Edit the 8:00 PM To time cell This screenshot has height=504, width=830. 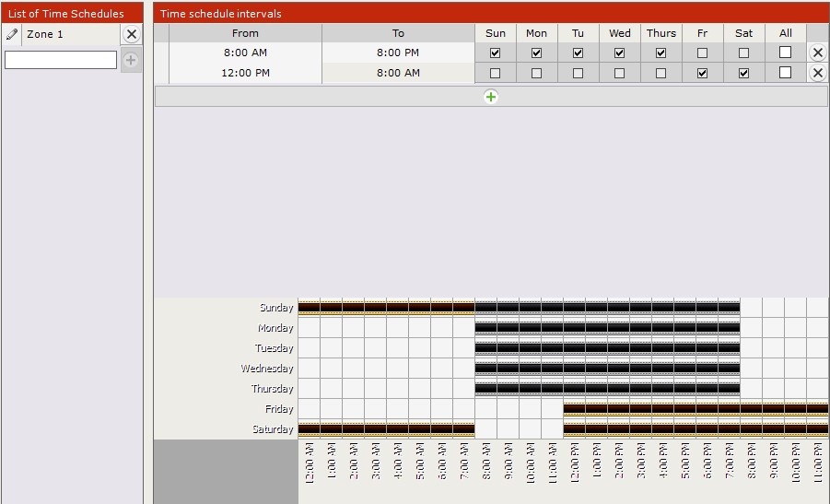point(398,53)
